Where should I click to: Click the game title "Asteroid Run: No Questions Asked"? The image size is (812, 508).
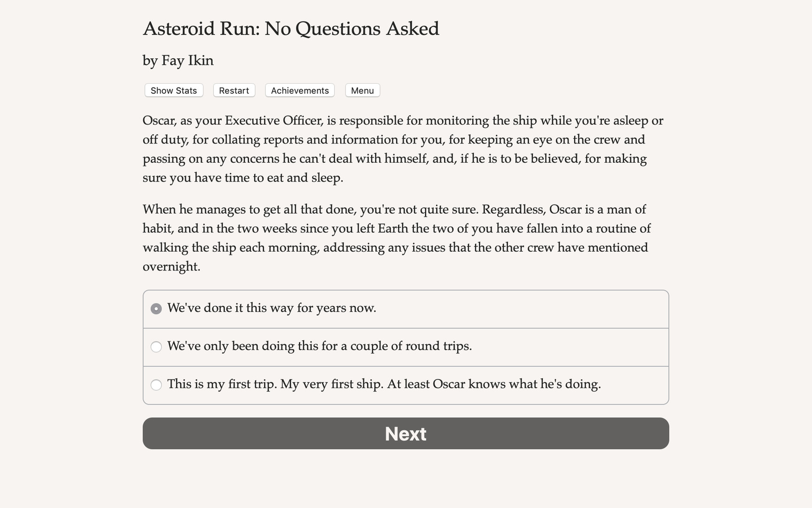pyautogui.click(x=290, y=28)
